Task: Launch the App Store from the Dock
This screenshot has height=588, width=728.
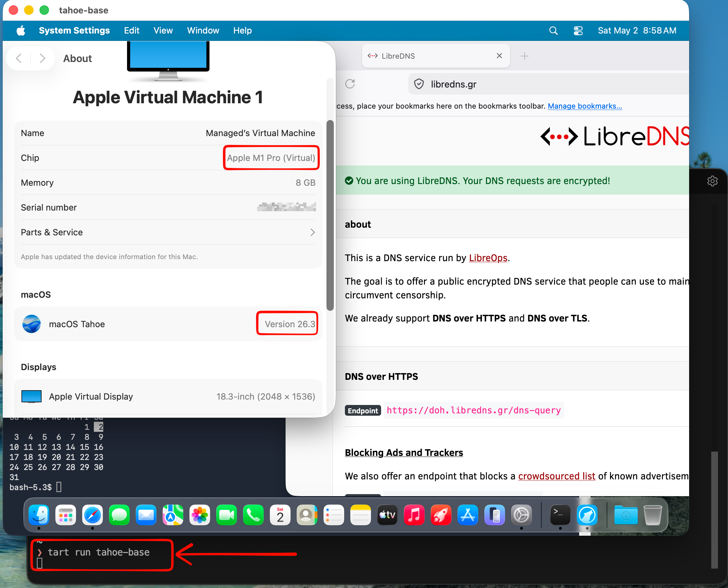Action: pos(468,515)
